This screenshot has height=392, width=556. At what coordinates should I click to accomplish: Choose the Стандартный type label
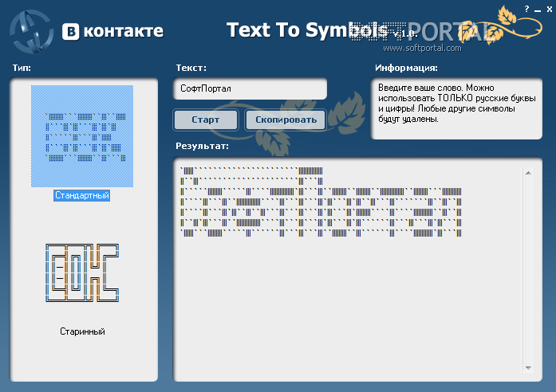click(x=82, y=195)
